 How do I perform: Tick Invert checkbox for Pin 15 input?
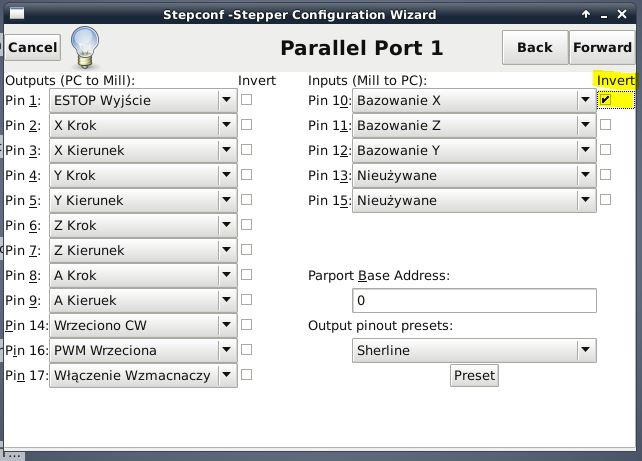pos(605,199)
